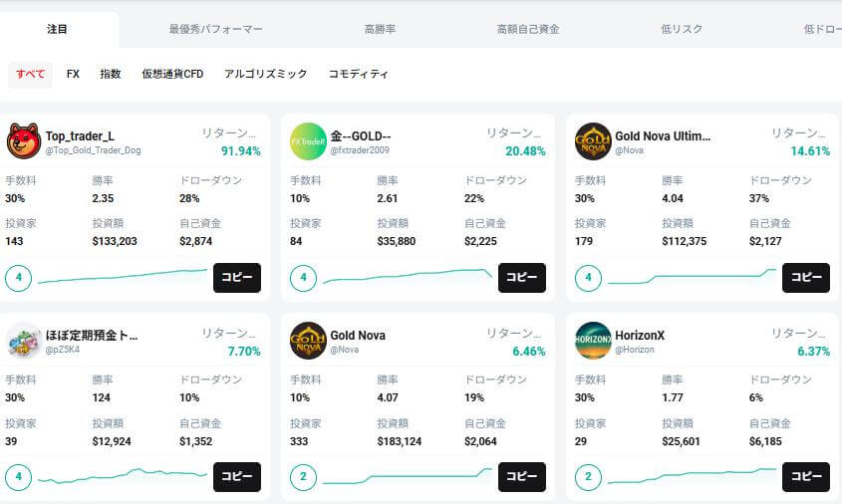Copy the HorizonX strategy
Viewport: 842px width, 504px height.
(x=806, y=477)
